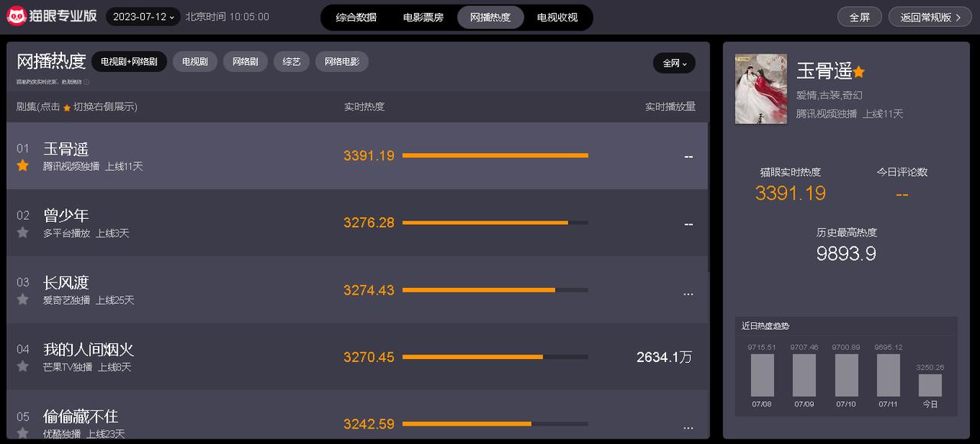This screenshot has height=444, width=980.
Task: Click the Maoyan cat logo icon
Action: tap(17, 16)
